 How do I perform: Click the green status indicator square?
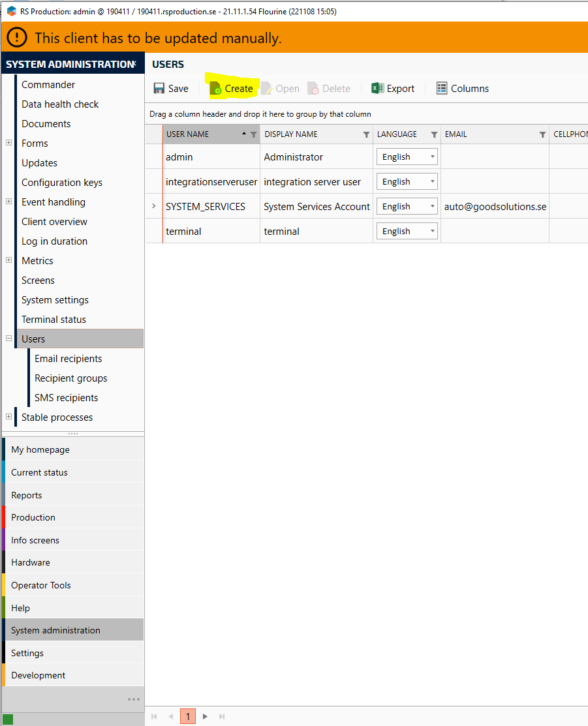8,719
